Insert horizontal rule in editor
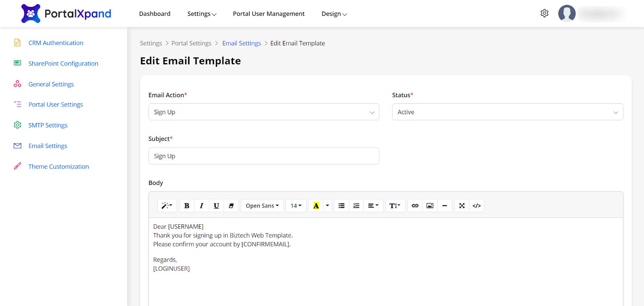 [445, 205]
